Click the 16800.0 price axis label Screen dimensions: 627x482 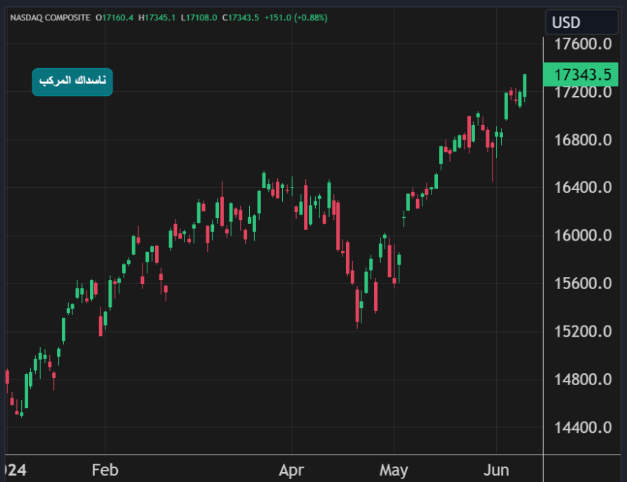583,140
